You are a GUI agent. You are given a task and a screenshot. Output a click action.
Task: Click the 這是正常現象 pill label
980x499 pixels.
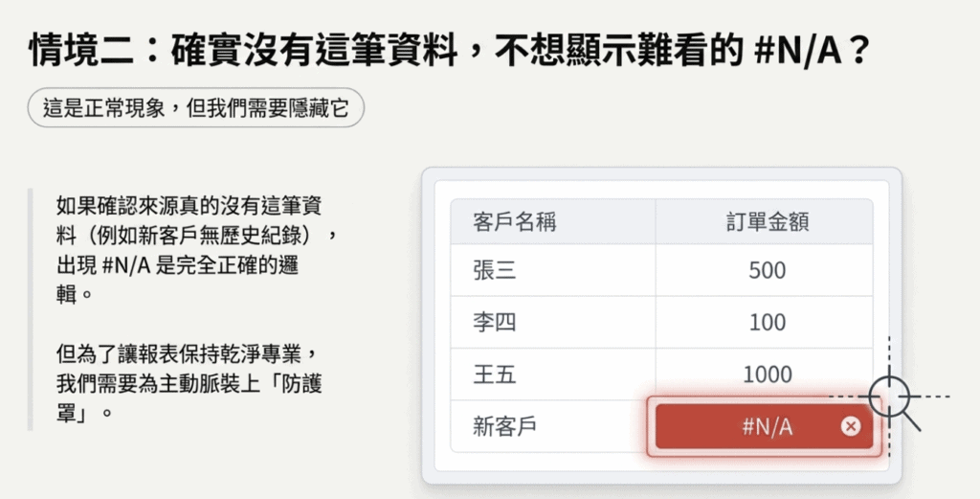pos(196,108)
